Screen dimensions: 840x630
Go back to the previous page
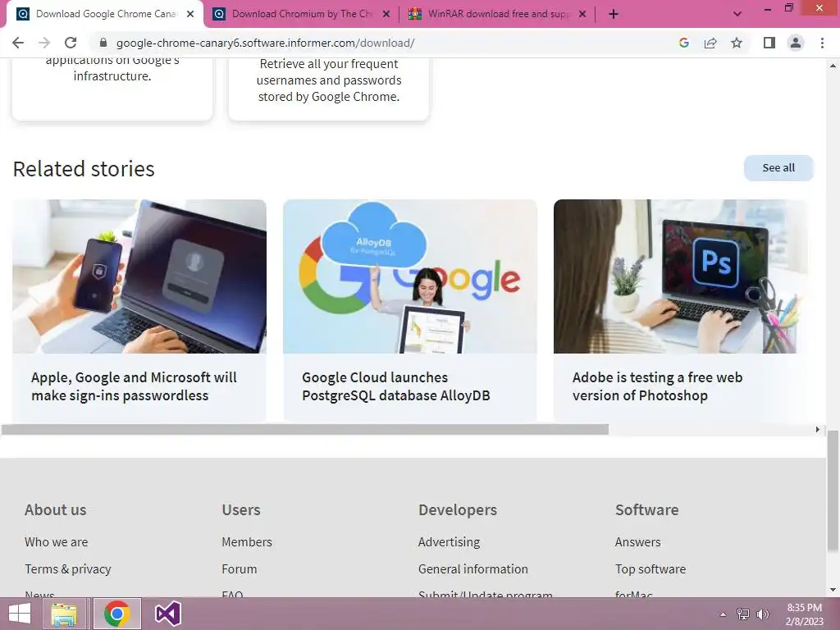pyautogui.click(x=18, y=43)
